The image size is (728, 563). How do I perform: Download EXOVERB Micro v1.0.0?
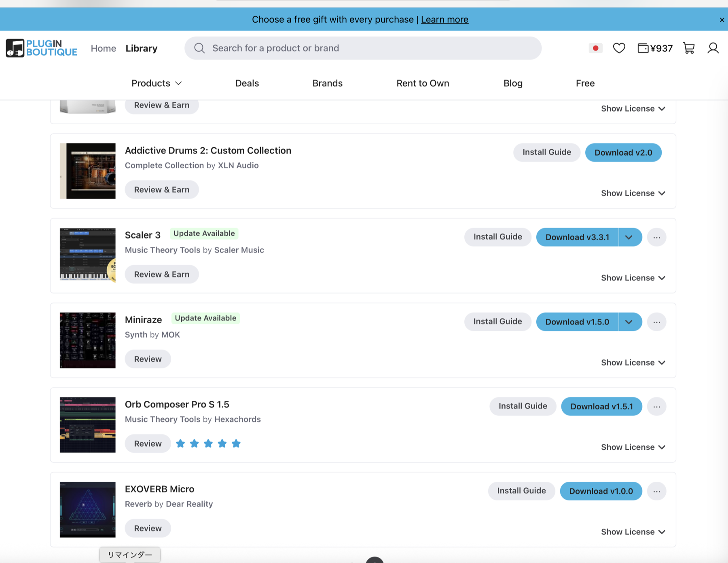[601, 491]
